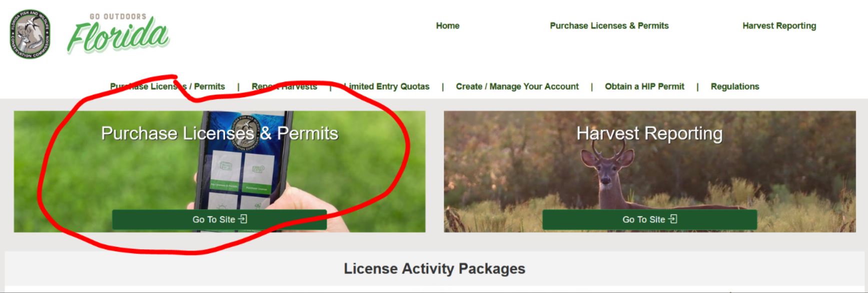Click Go To Site under Purchase Licenses
Screen dimensions: 868x293
point(220,219)
